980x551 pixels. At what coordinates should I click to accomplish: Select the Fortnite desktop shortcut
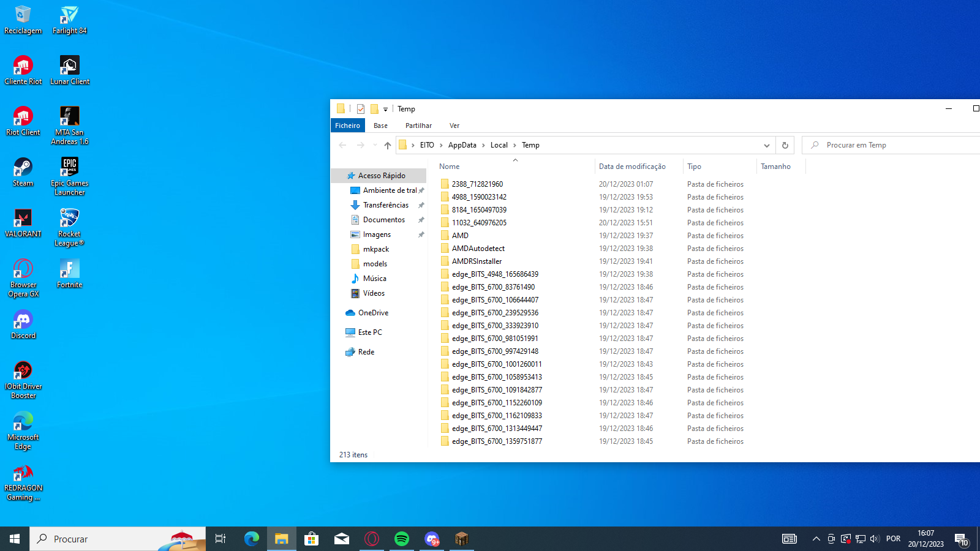pyautogui.click(x=69, y=274)
